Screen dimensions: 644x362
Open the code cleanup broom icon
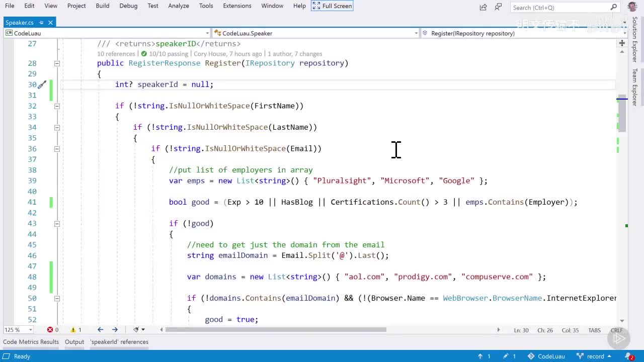[x=136, y=330]
